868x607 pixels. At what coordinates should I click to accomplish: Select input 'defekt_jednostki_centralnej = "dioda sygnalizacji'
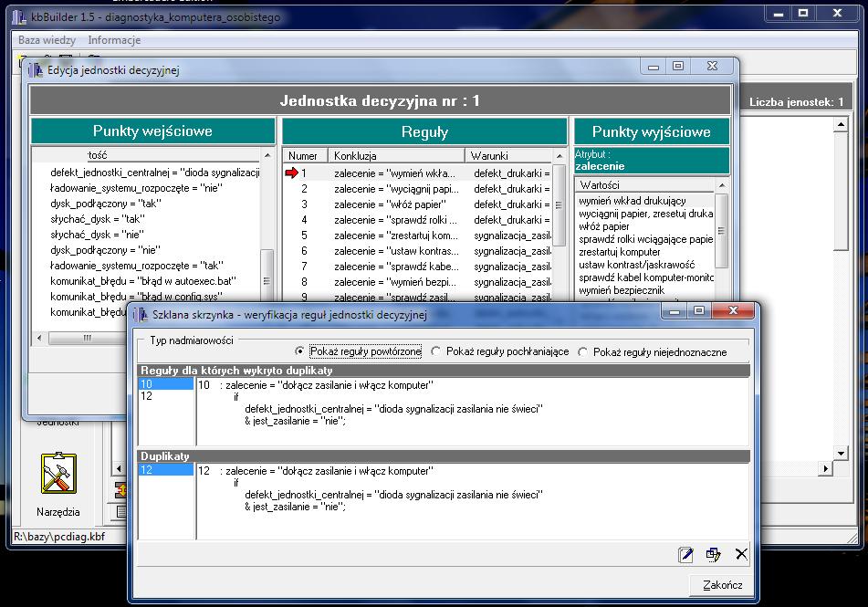pos(154,173)
